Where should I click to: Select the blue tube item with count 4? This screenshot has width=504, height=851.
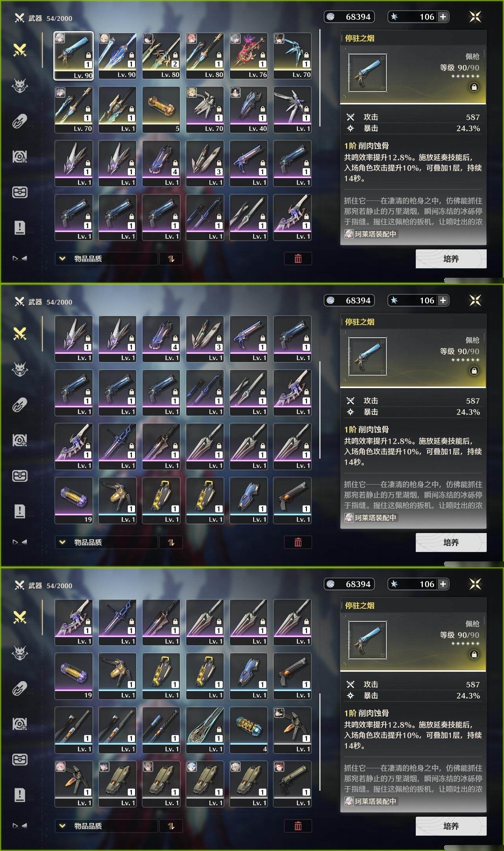point(248,730)
